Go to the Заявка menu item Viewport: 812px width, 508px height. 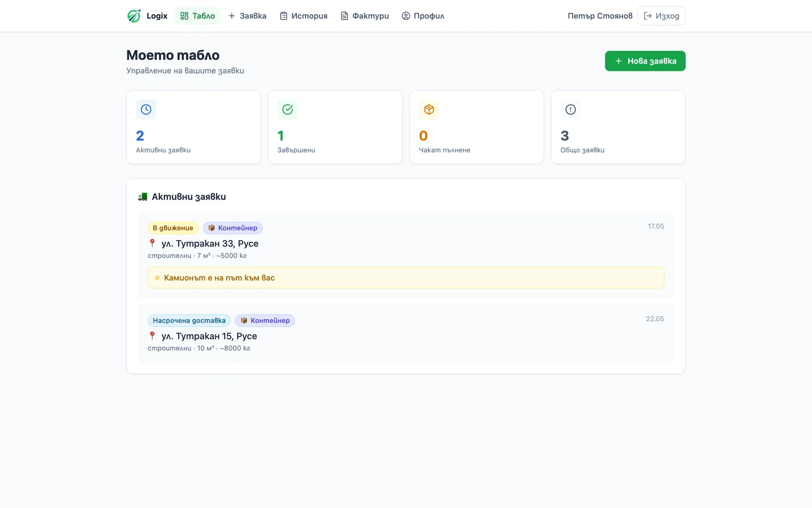pos(247,16)
